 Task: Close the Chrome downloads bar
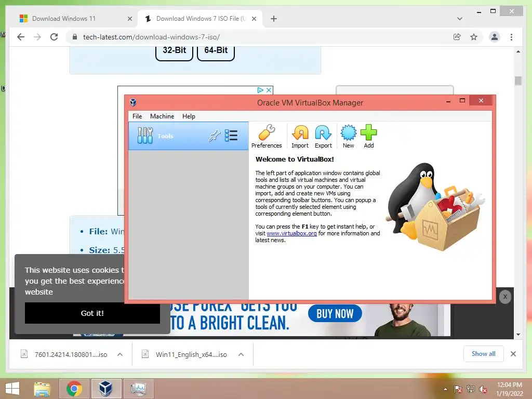(513, 354)
